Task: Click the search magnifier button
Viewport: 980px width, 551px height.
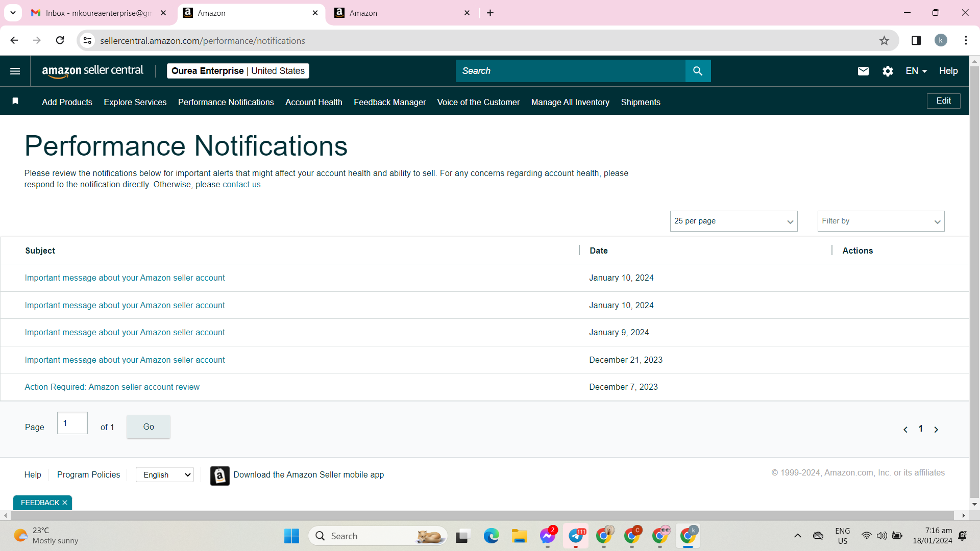Action: 698,71
